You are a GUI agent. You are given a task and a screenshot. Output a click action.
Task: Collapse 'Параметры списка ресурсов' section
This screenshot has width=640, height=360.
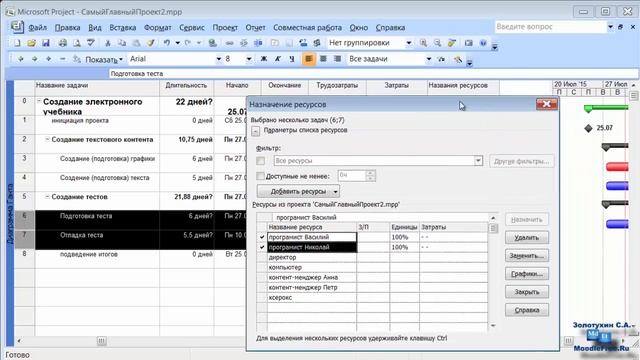coord(256,131)
